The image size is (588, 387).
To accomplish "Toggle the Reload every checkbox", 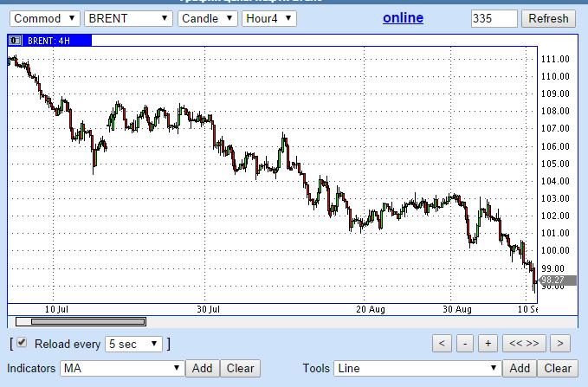I will 22,342.
